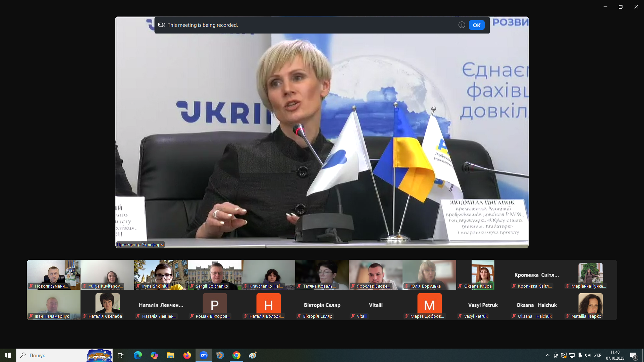Open Microsoft Edge from the taskbar
644x362 pixels.
(x=138, y=355)
